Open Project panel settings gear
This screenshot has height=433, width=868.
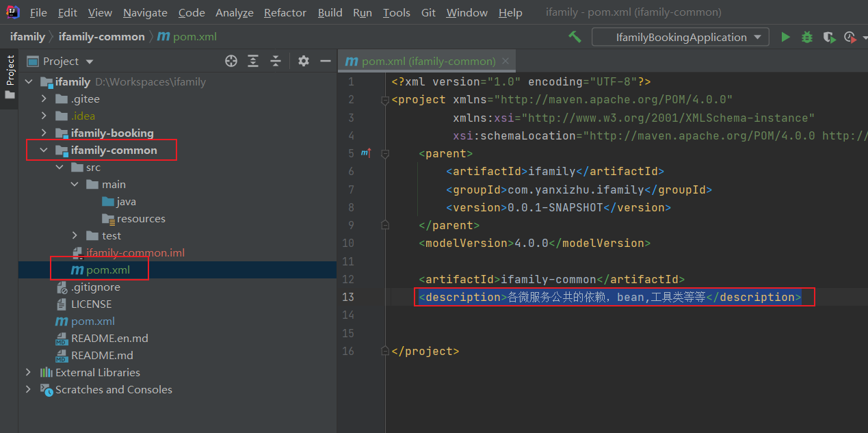304,61
